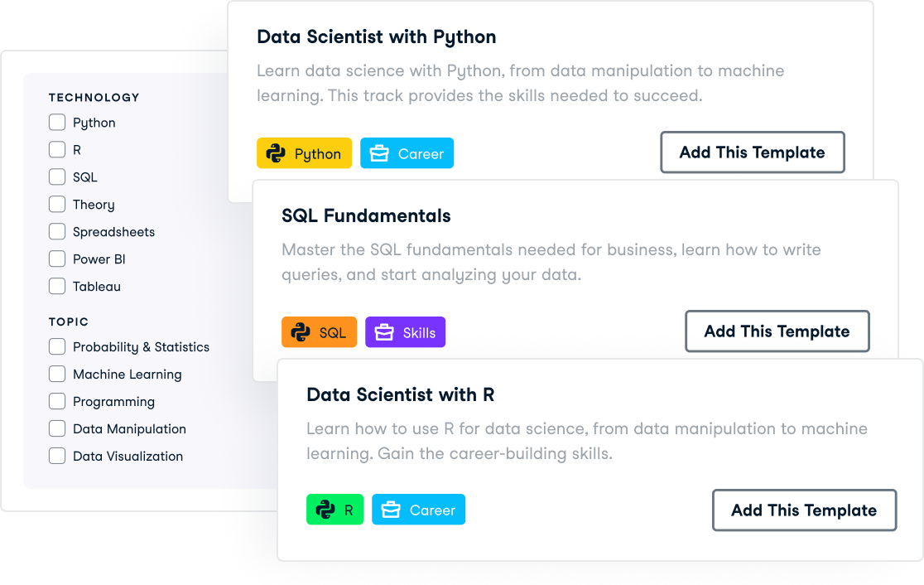Enable the Data Visualization filter
924x585 pixels.
click(56, 456)
